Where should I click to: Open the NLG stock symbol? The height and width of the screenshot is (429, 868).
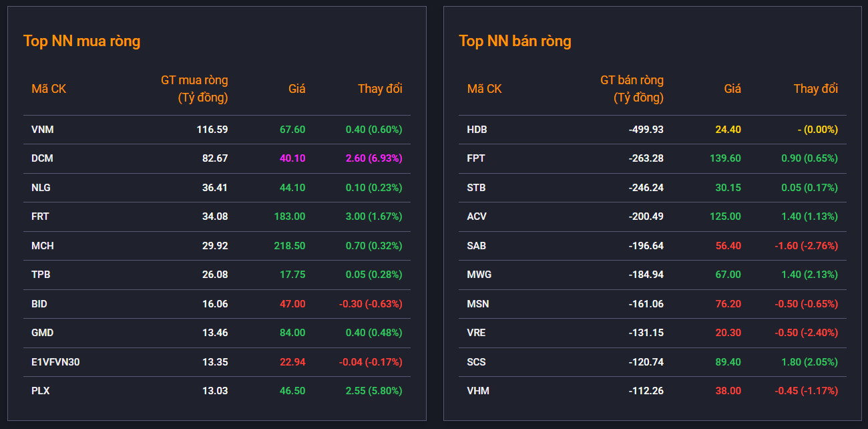(x=41, y=188)
